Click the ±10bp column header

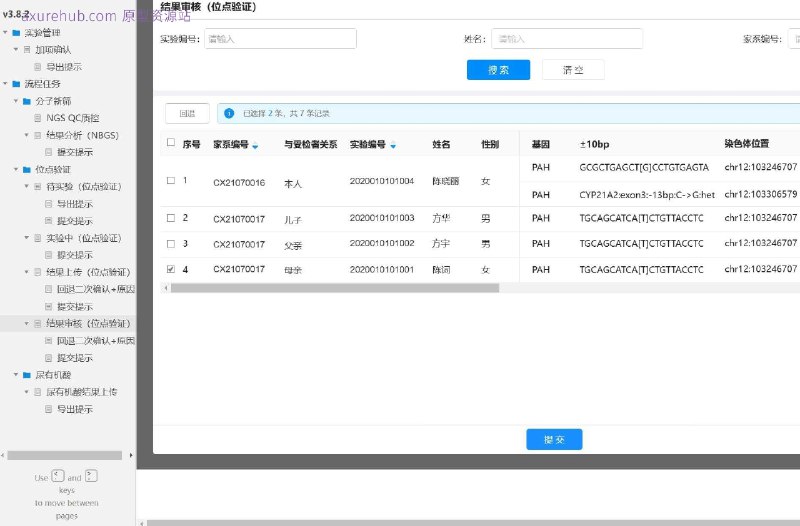pos(594,144)
